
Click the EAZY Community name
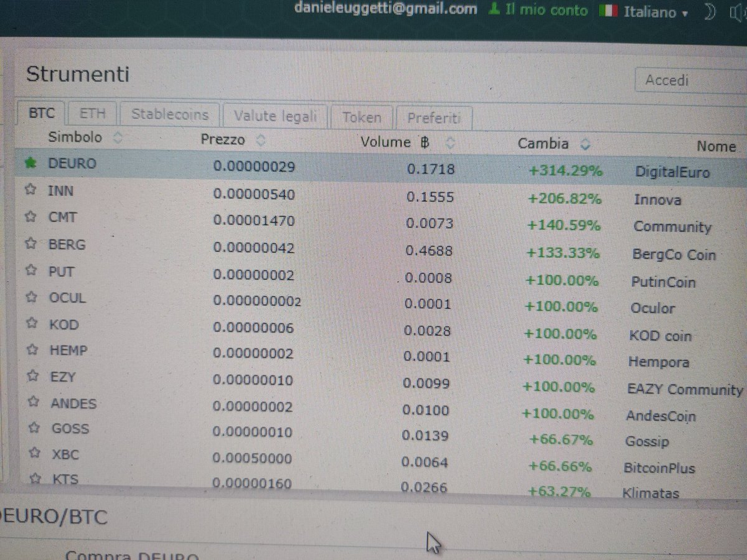tap(685, 390)
